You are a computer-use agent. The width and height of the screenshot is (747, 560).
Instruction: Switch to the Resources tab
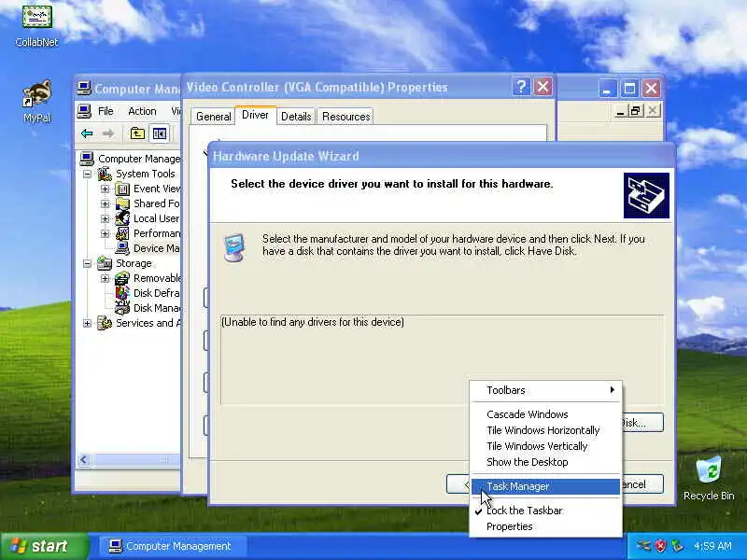(x=345, y=117)
